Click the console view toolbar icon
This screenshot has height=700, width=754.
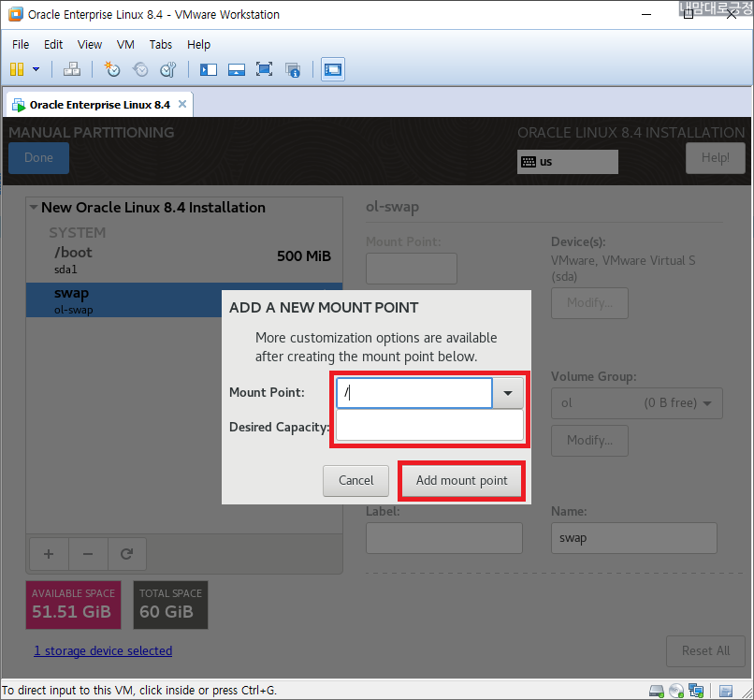pos(333,69)
